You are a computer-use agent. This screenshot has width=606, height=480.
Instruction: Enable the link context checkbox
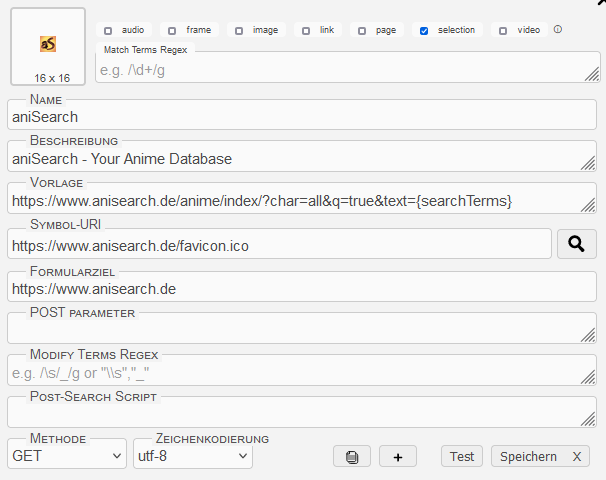306,31
